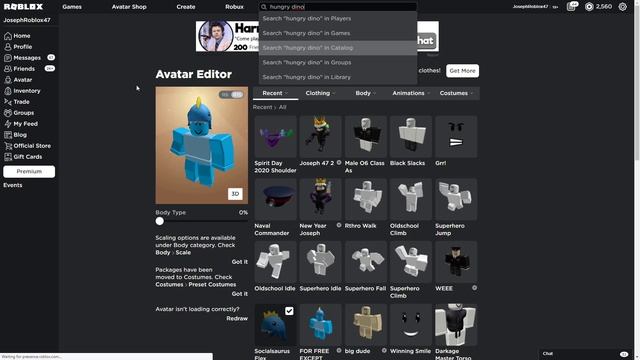Open Gift Cards in sidebar
Viewport: 640px width, 360px height.
(x=23, y=157)
